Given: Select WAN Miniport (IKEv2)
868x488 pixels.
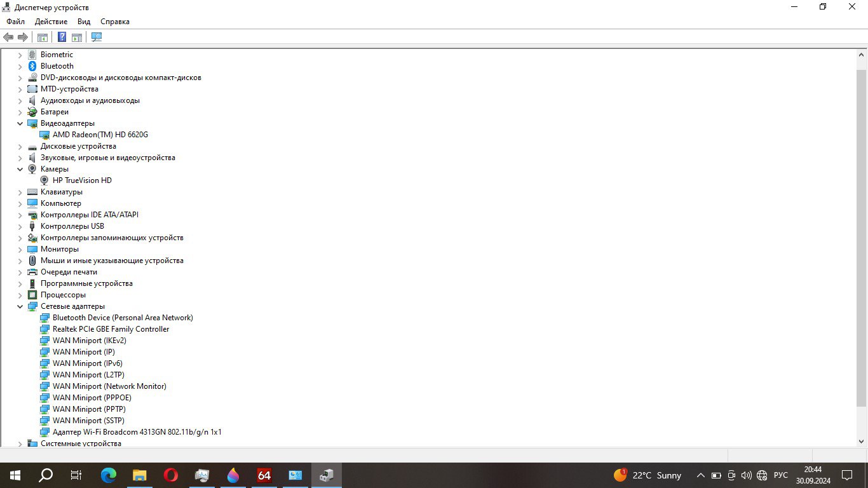Looking at the screenshot, I should (x=90, y=341).
